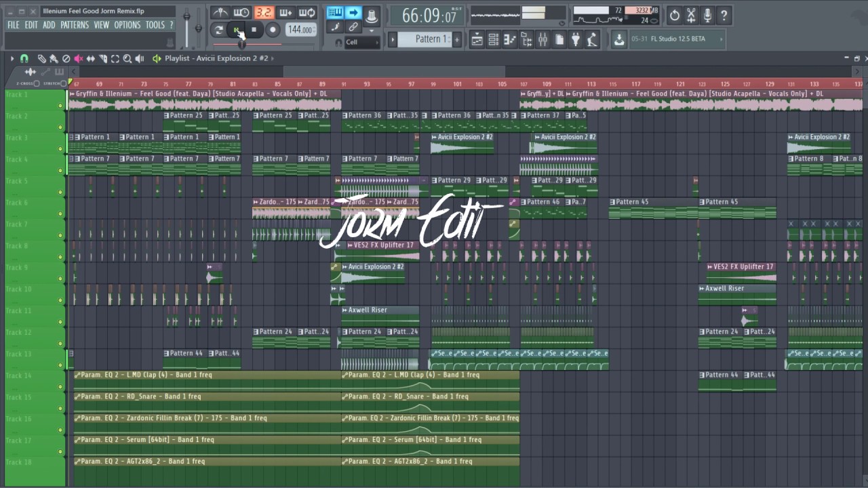The width and height of the screenshot is (868, 488).
Task: Open Pattern 45 clip menu at bar 115
Action: coord(613,202)
